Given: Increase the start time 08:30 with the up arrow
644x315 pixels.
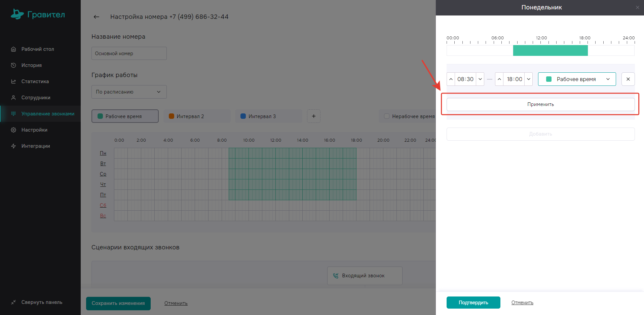Looking at the screenshot, I should coord(451,79).
